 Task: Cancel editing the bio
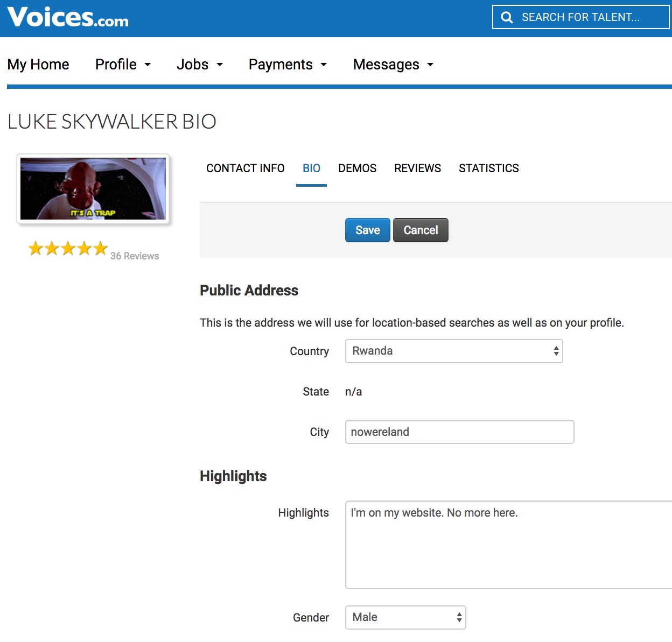coord(421,230)
